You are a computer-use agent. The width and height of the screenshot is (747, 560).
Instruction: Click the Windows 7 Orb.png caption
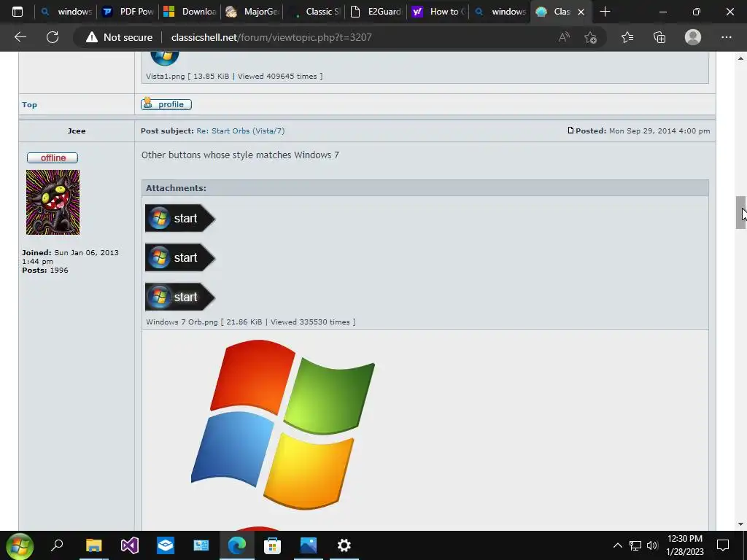tap(251, 322)
